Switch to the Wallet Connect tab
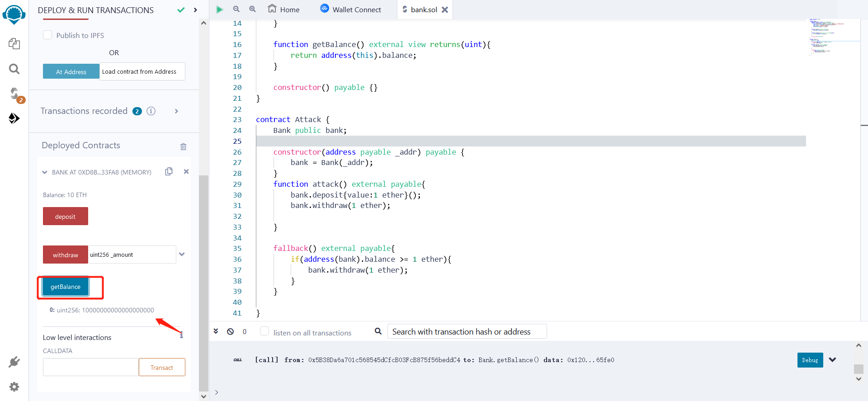 [x=351, y=9]
